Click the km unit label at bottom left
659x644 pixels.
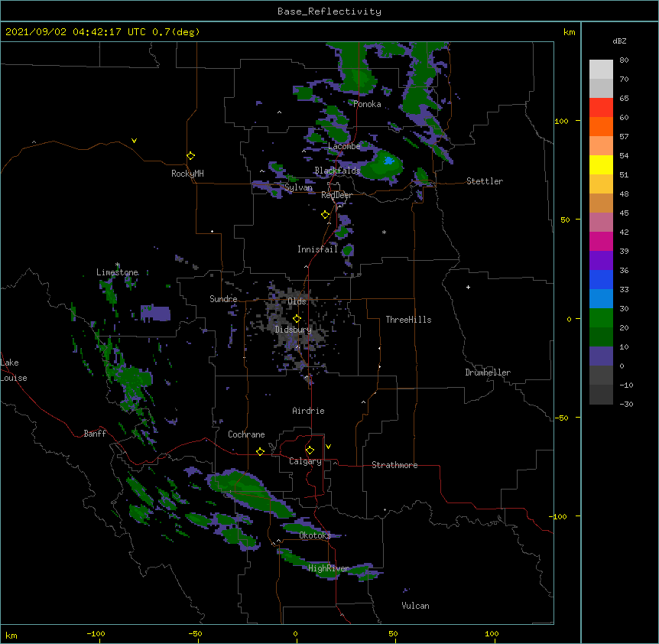[11, 635]
